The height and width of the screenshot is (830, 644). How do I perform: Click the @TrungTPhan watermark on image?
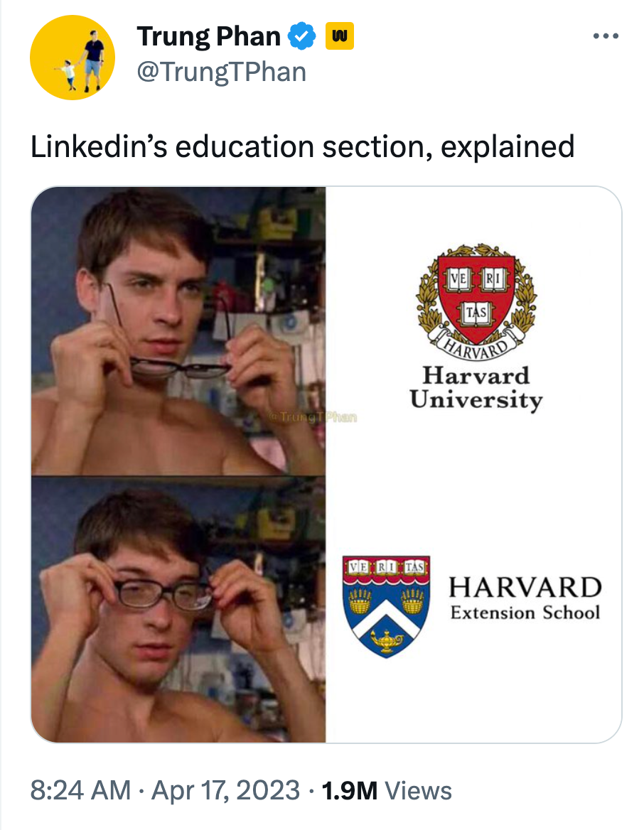(x=313, y=417)
